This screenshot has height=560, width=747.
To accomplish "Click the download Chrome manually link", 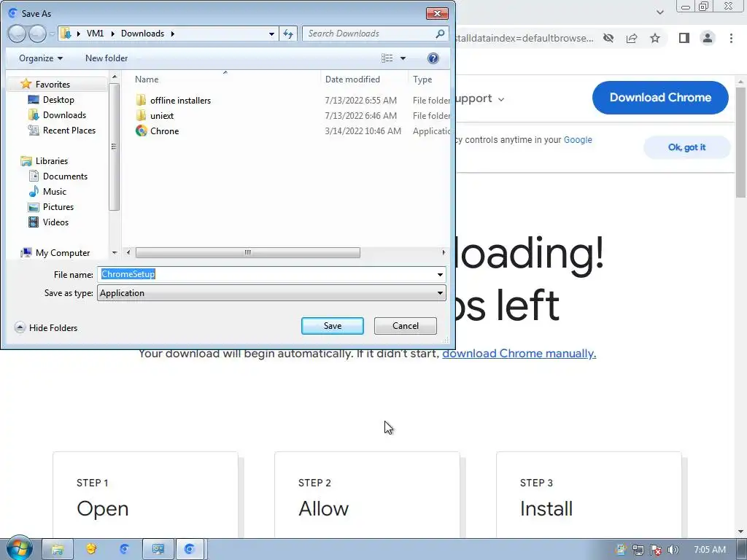I will 519,354.
